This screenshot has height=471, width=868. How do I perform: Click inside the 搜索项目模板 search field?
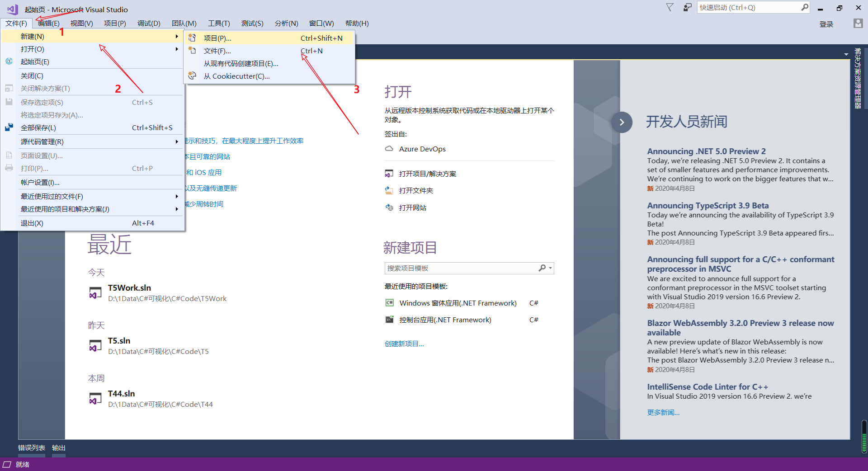(461, 268)
